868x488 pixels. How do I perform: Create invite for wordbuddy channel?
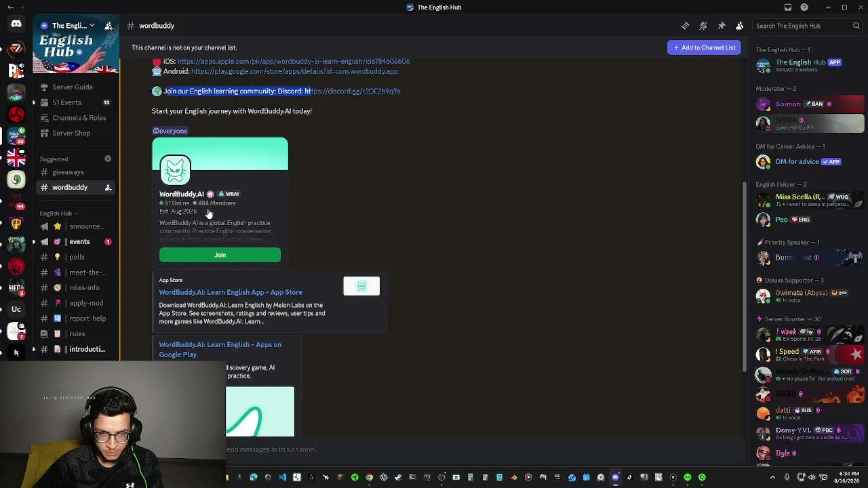(108, 188)
